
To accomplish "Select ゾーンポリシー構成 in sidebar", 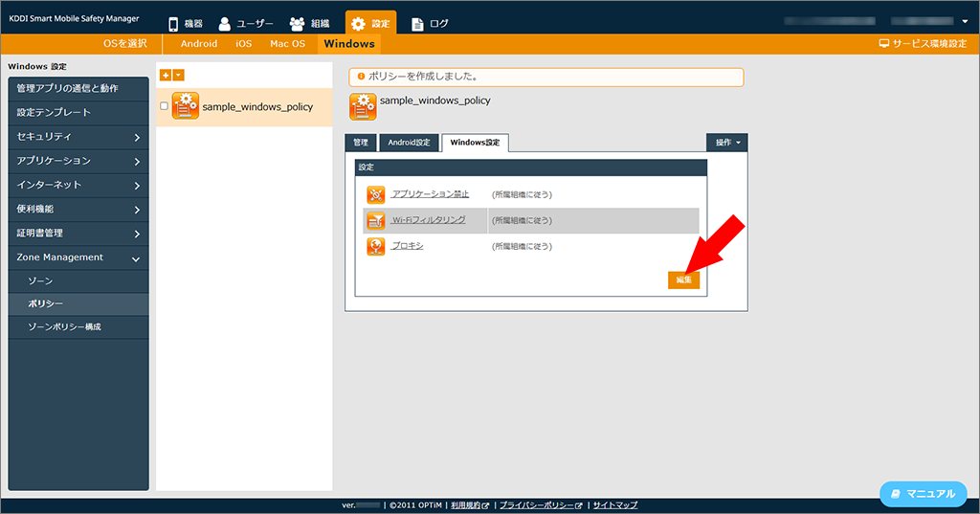I will (78, 327).
